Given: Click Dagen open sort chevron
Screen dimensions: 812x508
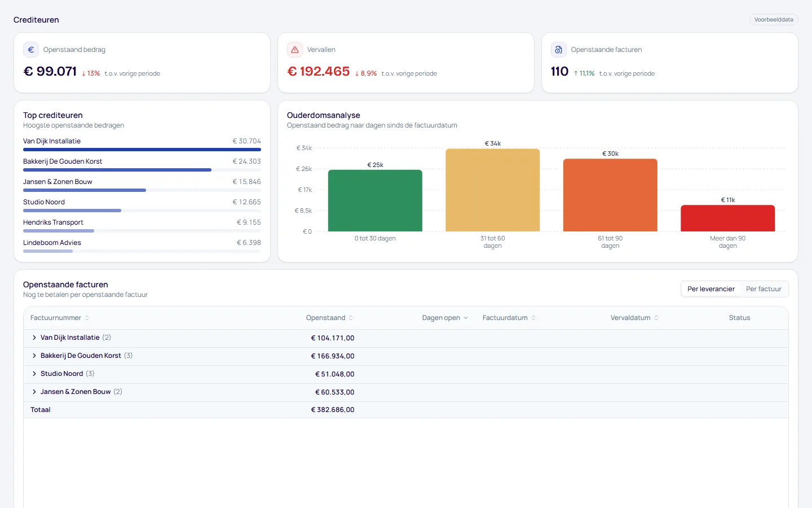Looking at the screenshot, I should pos(466,318).
